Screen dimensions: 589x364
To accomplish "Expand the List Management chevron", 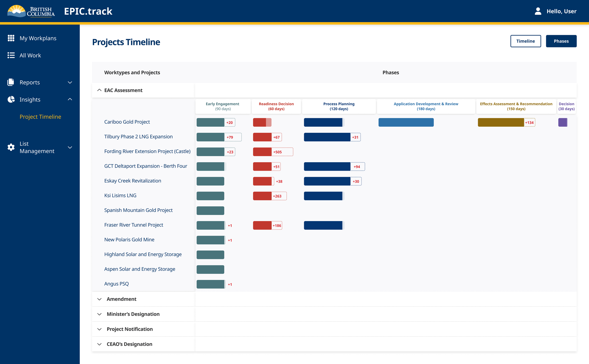I will pyautogui.click(x=70, y=147).
